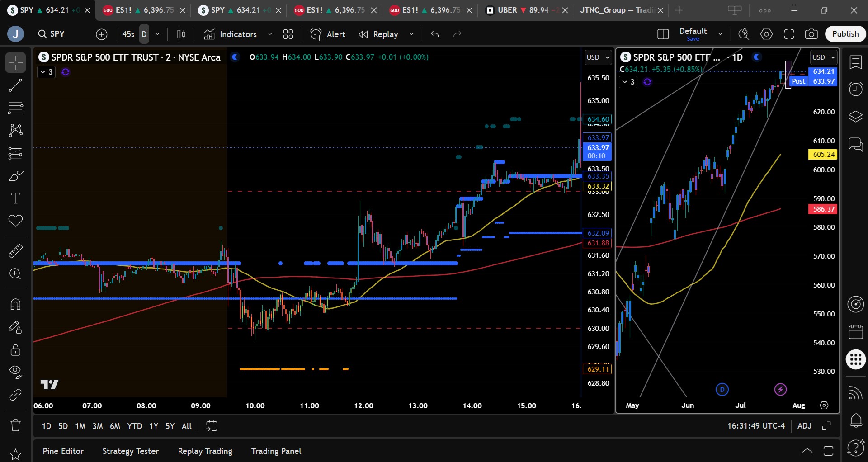Toggle magnet mode for drawings
Screen dimensions: 868x462
(15, 304)
